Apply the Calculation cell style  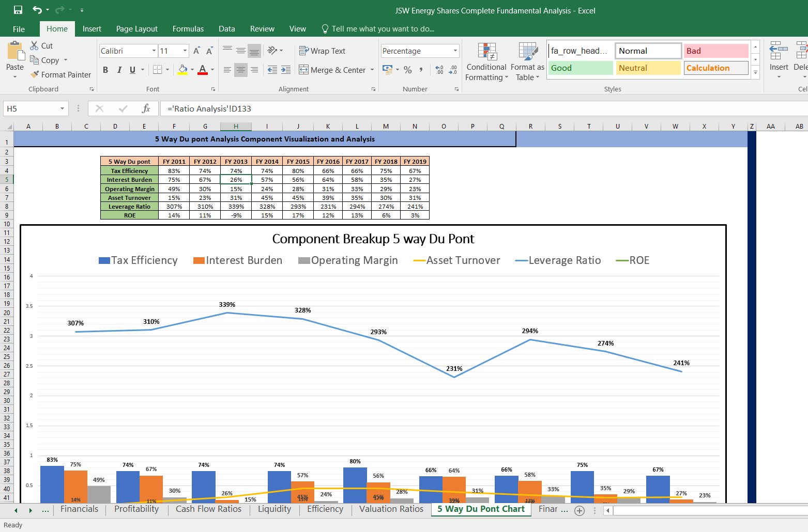pos(716,68)
